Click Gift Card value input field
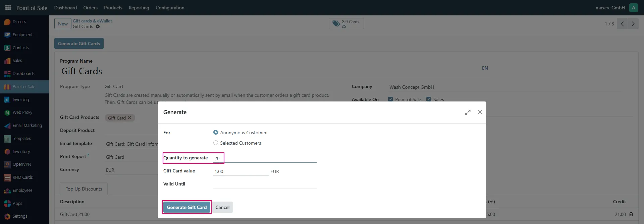 point(241,171)
